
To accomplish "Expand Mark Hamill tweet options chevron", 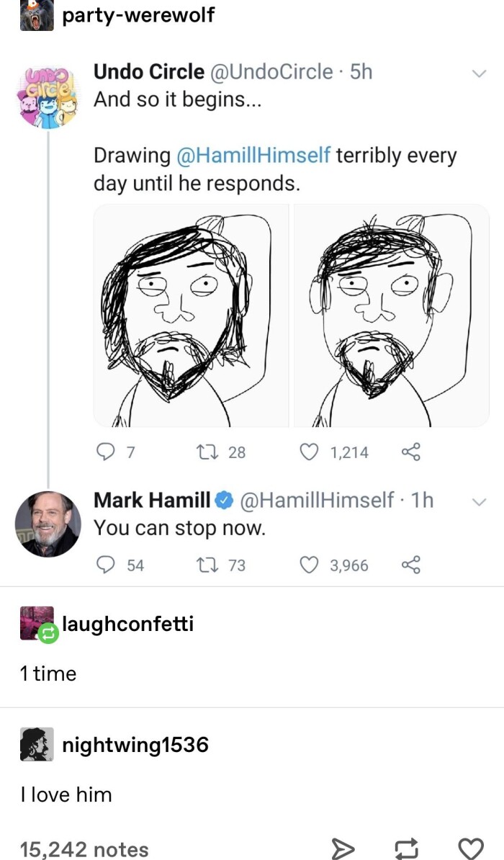I will (479, 501).
